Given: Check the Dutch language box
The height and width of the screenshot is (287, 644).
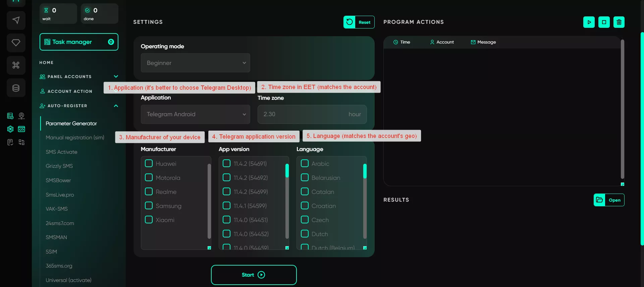Looking at the screenshot, I should pyautogui.click(x=305, y=234).
